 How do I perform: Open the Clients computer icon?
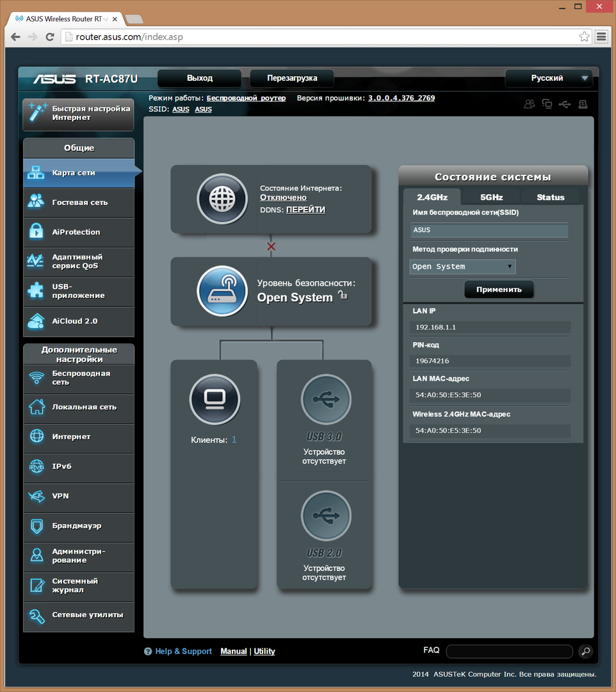pos(215,399)
